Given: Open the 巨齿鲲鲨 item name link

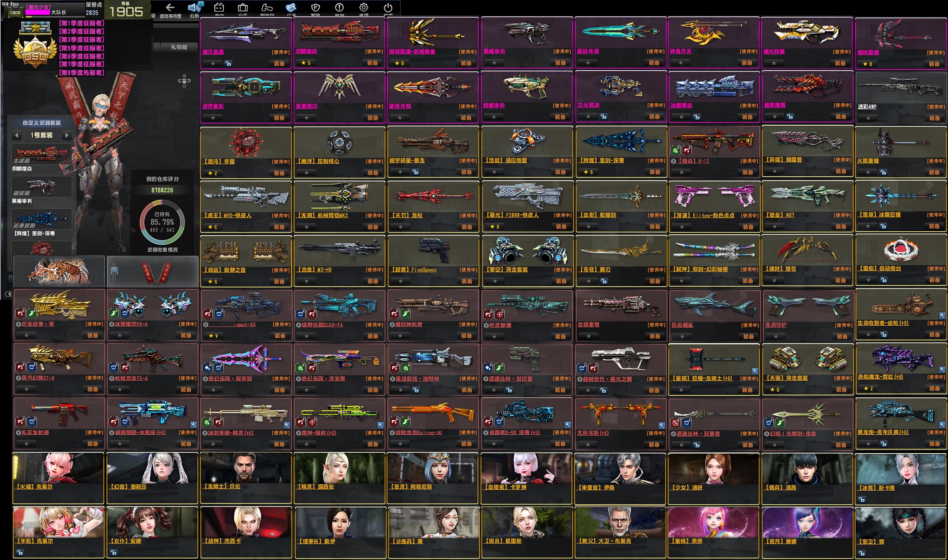Looking at the screenshot, I should tap(682, 324).
